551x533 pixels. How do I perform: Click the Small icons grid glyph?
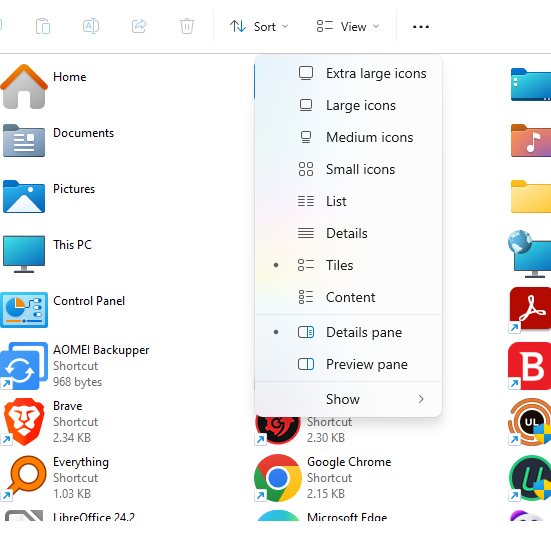pyautogui.click(x=306, y=169)
